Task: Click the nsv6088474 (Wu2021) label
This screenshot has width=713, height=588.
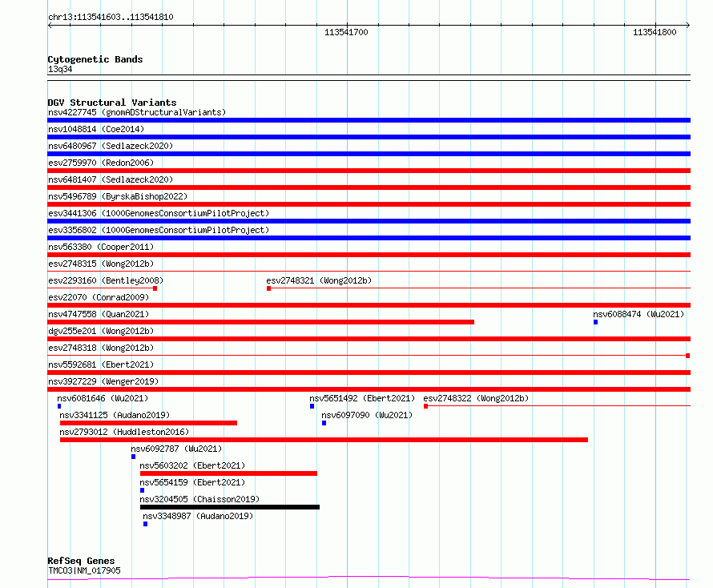Action: point(638,314)
